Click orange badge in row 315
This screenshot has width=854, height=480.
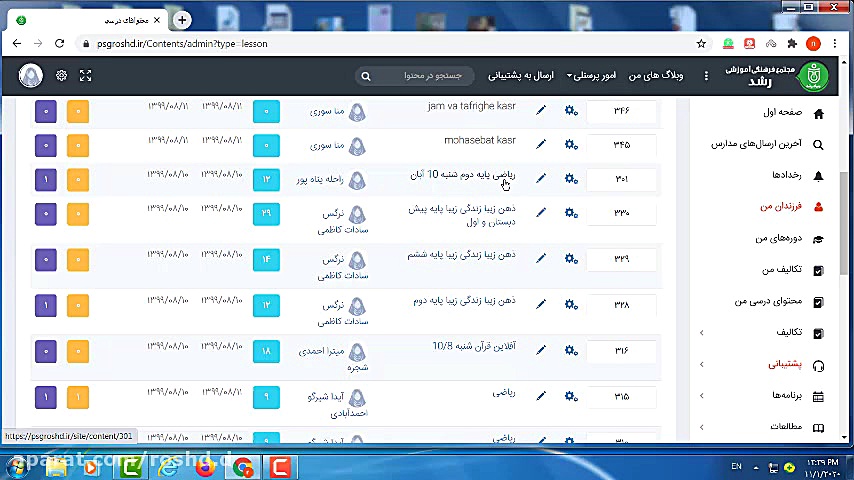coord(78,397)
